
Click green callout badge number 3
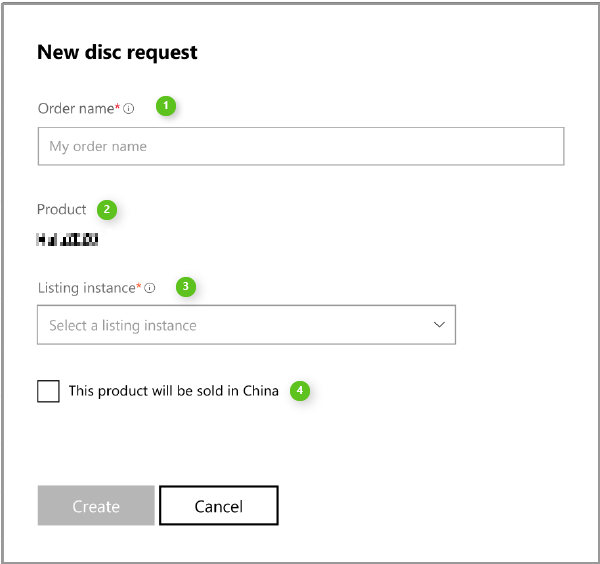(185, 287)
